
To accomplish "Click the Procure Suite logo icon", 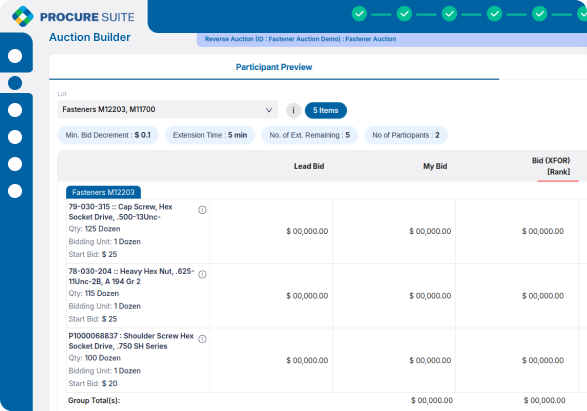I will [23, 16].
